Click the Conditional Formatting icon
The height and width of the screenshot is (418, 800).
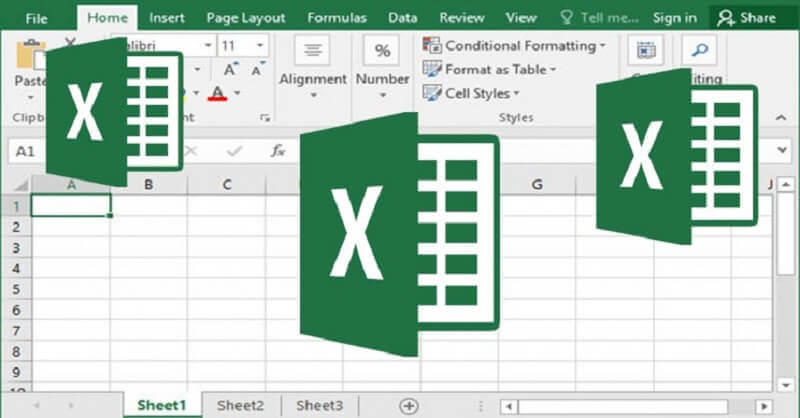point(432,46)
